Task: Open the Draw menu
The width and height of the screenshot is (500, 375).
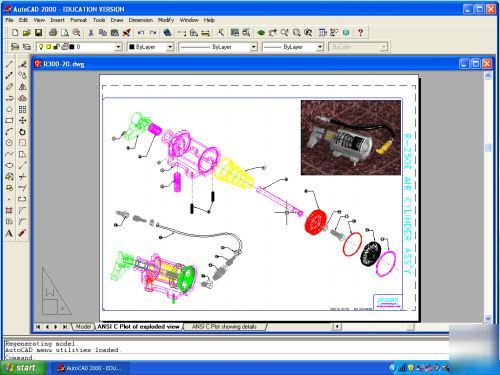Action: click(117, 20)
